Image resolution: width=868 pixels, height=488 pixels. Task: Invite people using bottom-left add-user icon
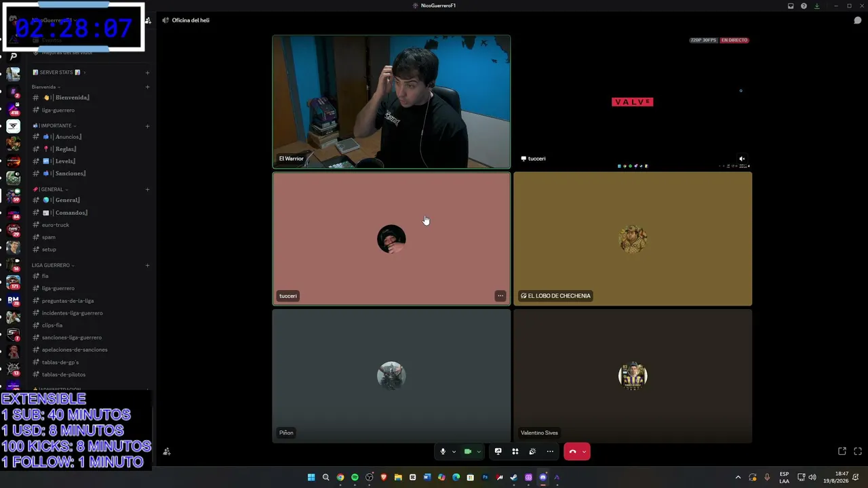(167, 451)
